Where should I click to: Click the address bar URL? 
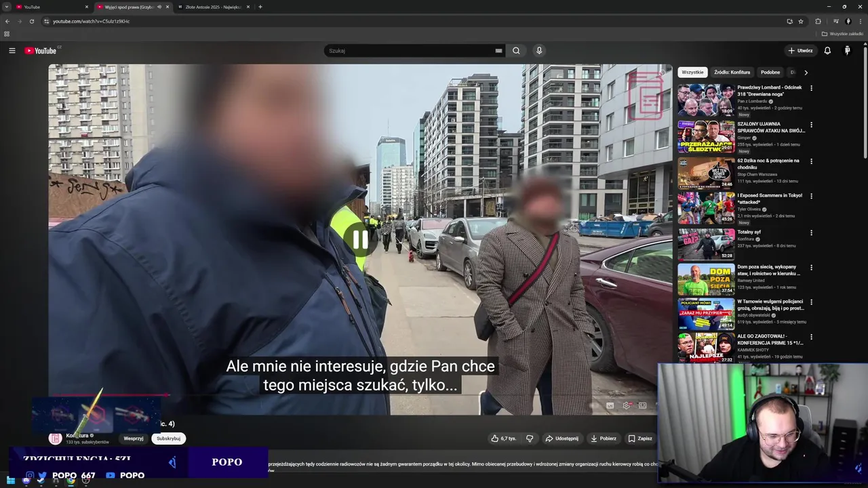pos(92,21)
